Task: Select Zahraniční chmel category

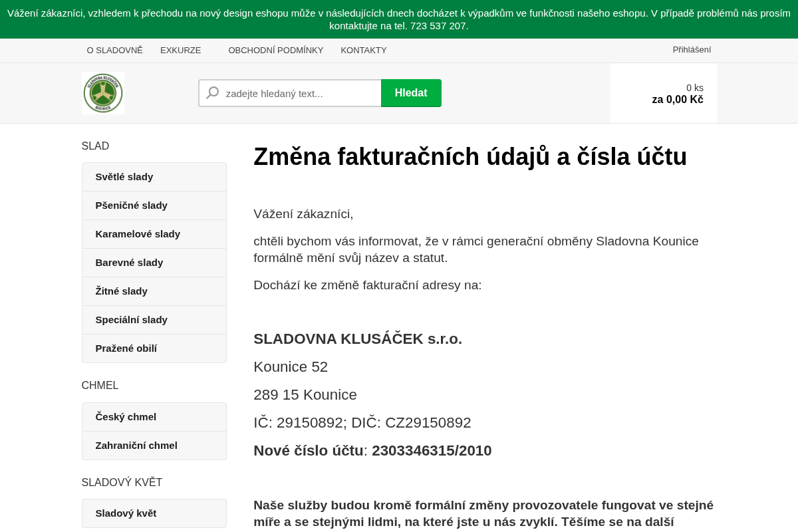Action: 154,446
